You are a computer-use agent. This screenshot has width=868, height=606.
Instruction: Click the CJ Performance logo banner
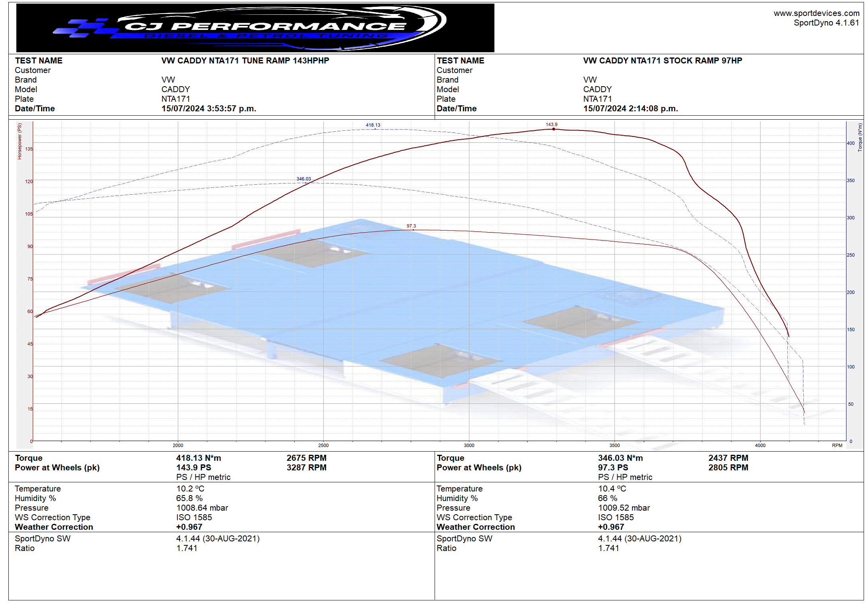point(255,28)
